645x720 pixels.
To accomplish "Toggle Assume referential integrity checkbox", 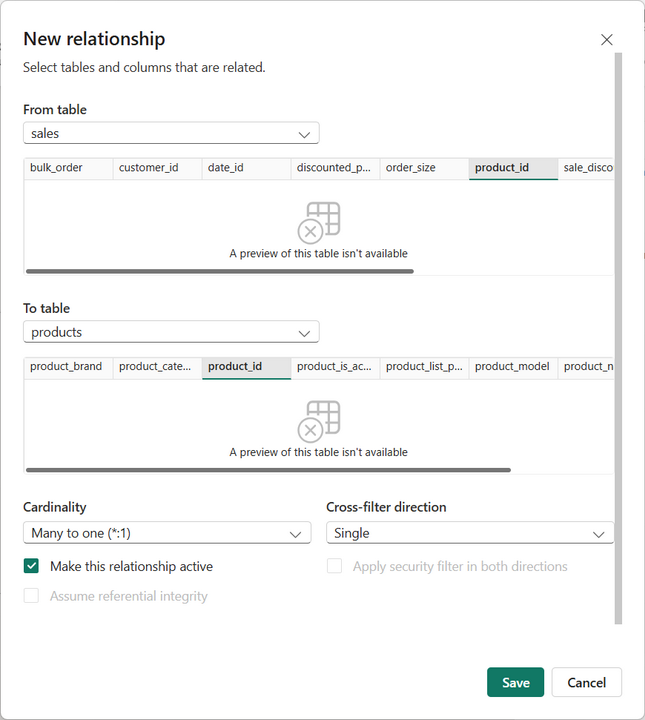I will (31, 596).
